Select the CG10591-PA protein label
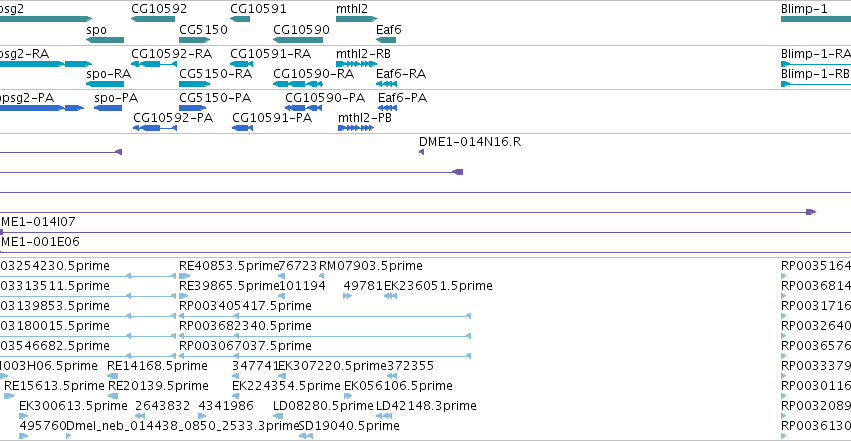 pyautogui.click(x=272, y=118)
